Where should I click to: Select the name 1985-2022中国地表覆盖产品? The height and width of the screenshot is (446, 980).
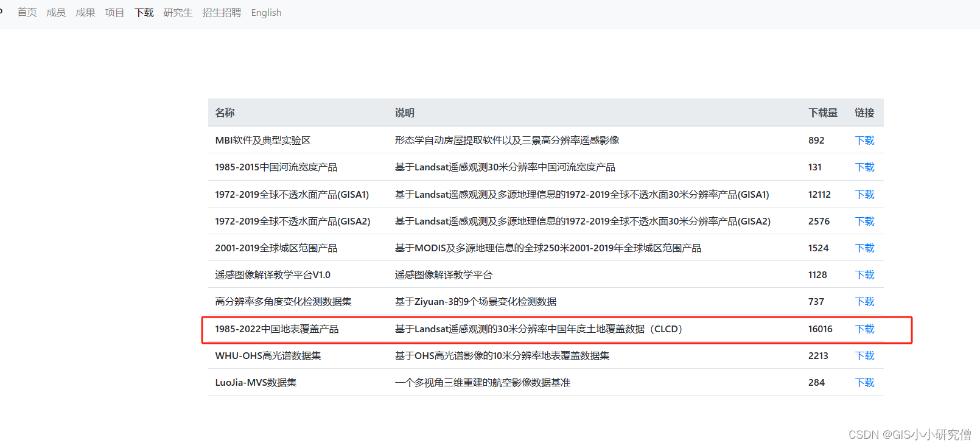(277, 329)
